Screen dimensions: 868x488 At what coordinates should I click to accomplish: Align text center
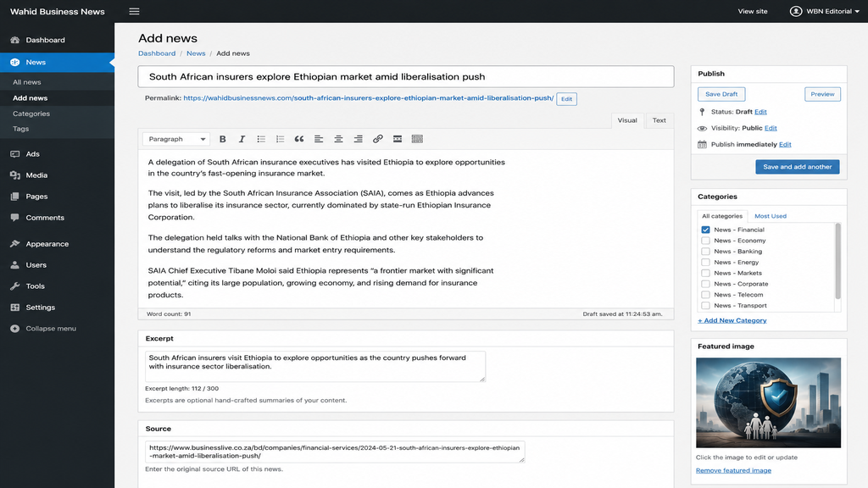coord(338,139)
